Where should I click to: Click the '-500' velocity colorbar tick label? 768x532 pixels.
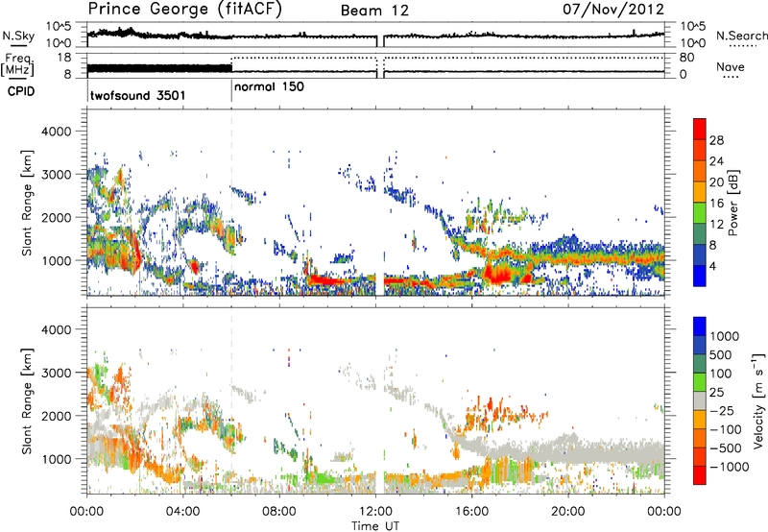tap(725, 447)
